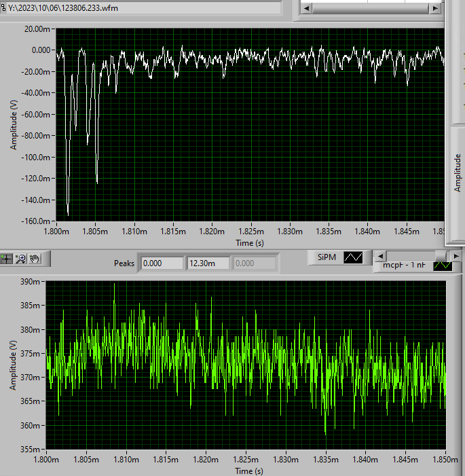
Task: Click the 123806.233.wfm file path field
Action: click(143, 8)
